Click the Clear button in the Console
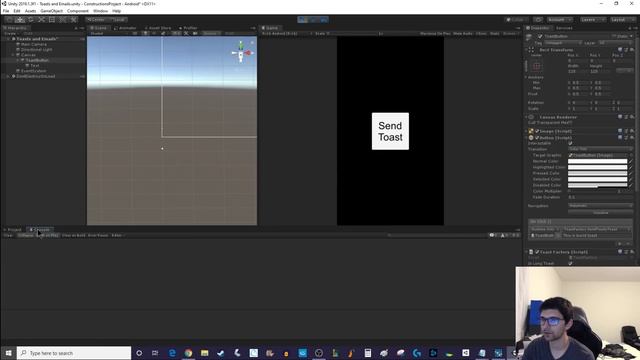 (x=8, y=235)
